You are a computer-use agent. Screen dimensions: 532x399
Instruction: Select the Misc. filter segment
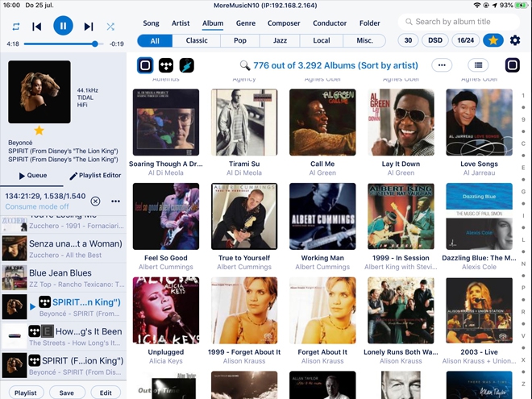point(364,41)
